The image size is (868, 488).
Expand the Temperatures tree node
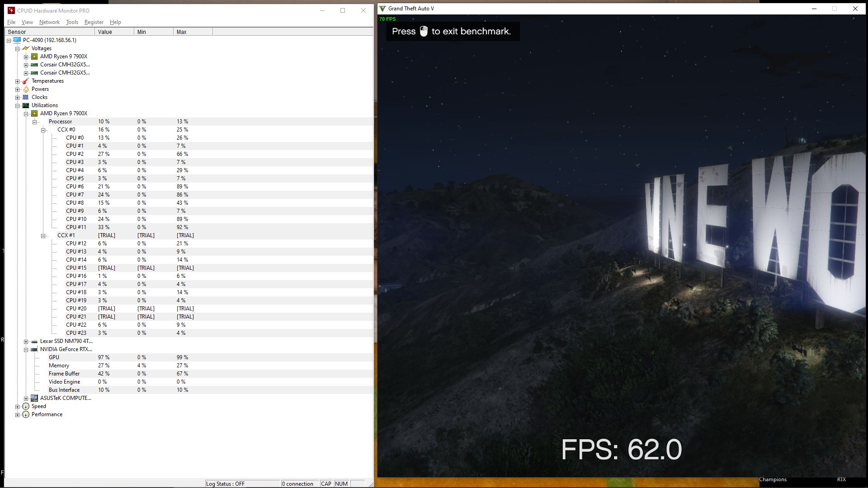[18, 81]
